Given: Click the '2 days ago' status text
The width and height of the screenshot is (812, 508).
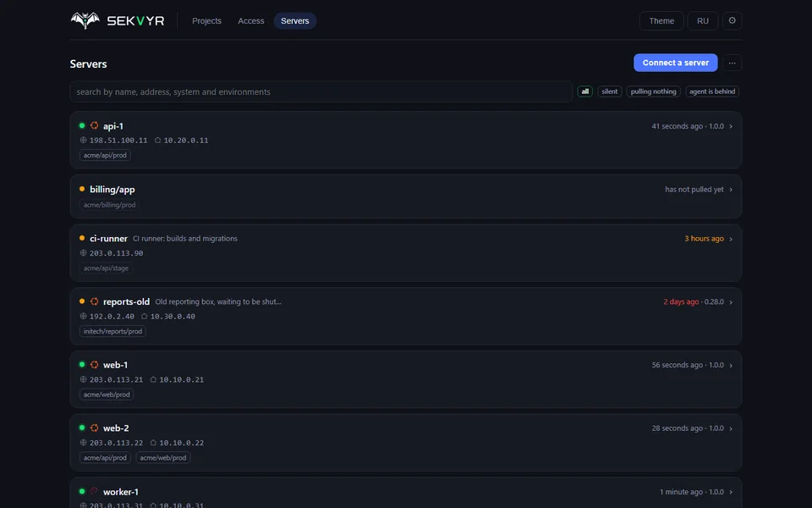Looking at the screenshot, I should 681,301.
